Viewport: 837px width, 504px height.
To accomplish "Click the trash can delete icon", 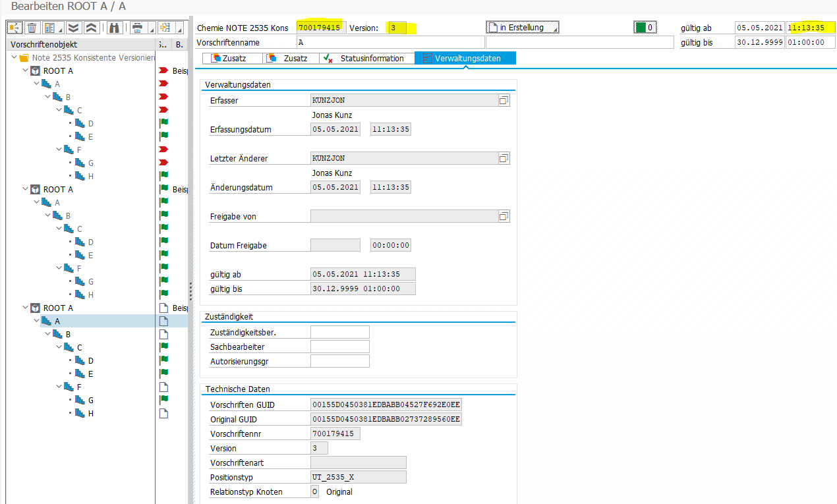I will pyautogui.click(x=32, y=28).
